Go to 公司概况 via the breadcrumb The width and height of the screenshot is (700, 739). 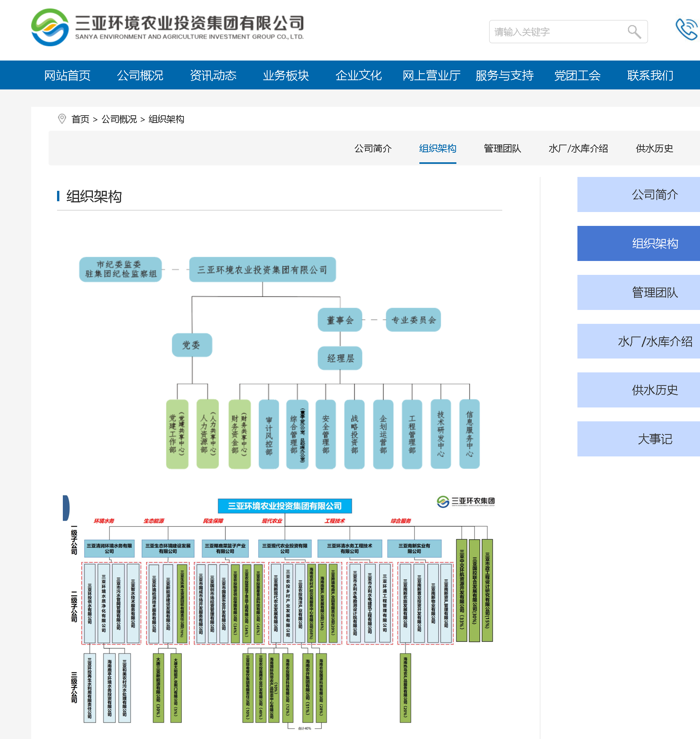click(x=119, y=119)
